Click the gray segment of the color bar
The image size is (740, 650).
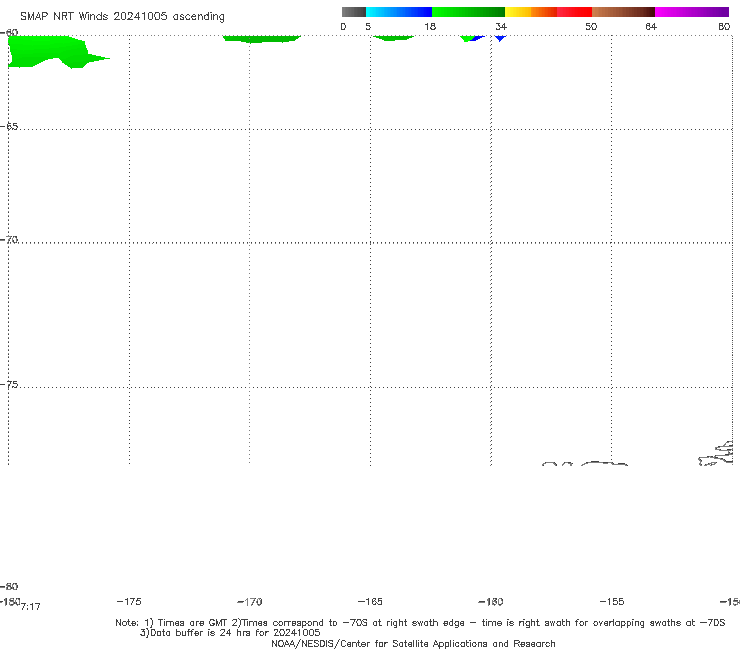click(x=354, y=12)
